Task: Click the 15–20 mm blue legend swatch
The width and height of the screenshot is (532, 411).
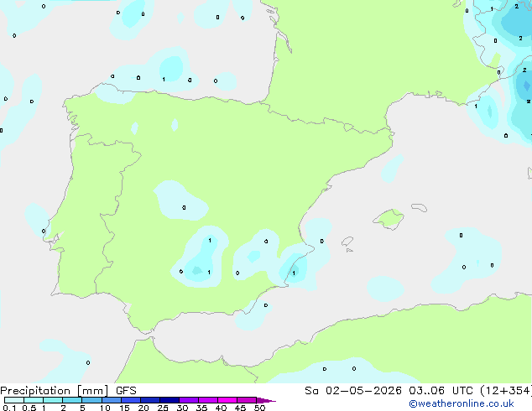Action: 131,400
